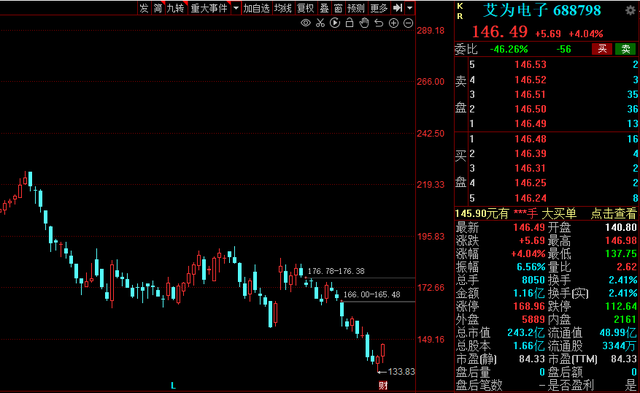Click 委比 value -46.26%
This screenshot has height=393, width=640.
pos(509,49)
